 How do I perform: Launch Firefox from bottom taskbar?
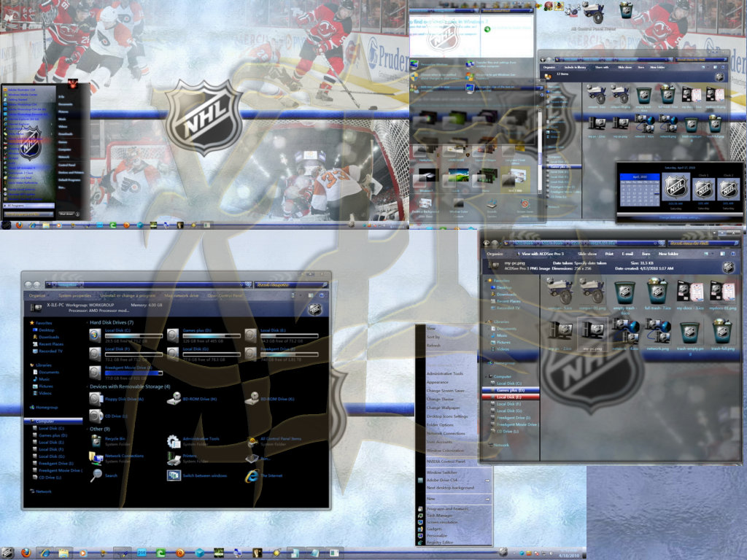[x=26, y=553]
